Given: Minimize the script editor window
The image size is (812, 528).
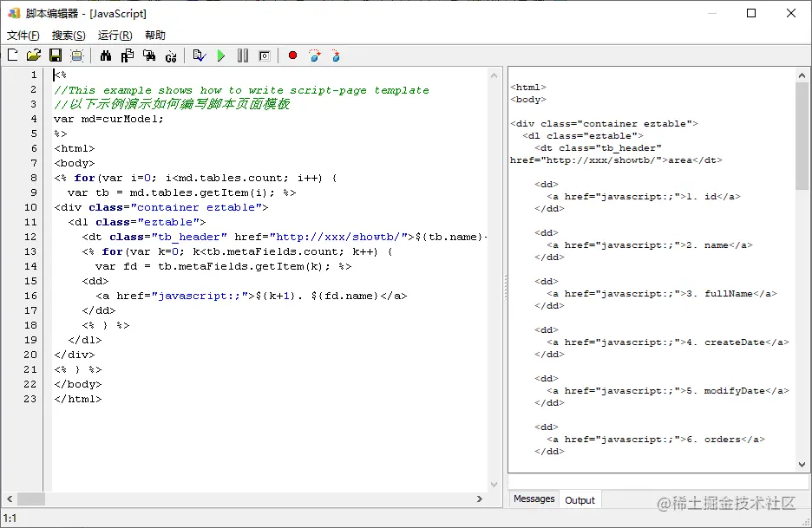Looking at the screenshot, I should pos(712,13).
